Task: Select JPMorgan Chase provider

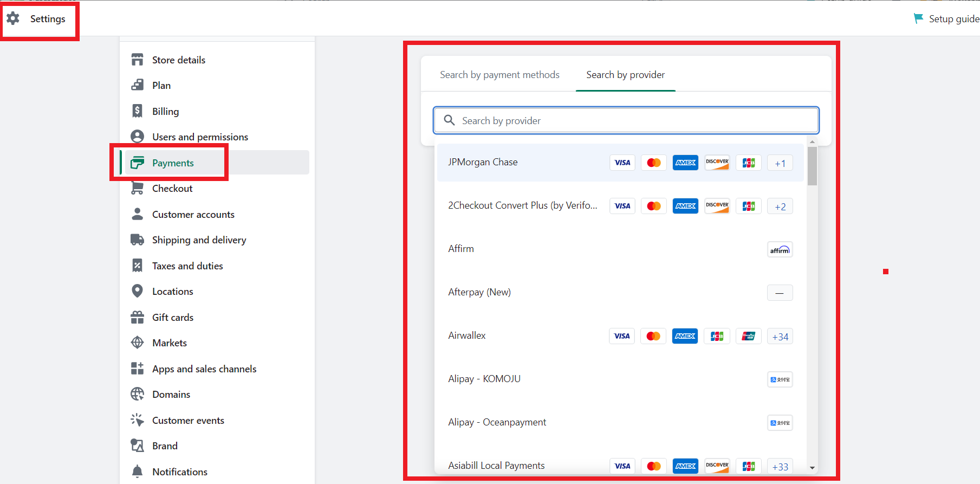Action: [620, 163]
